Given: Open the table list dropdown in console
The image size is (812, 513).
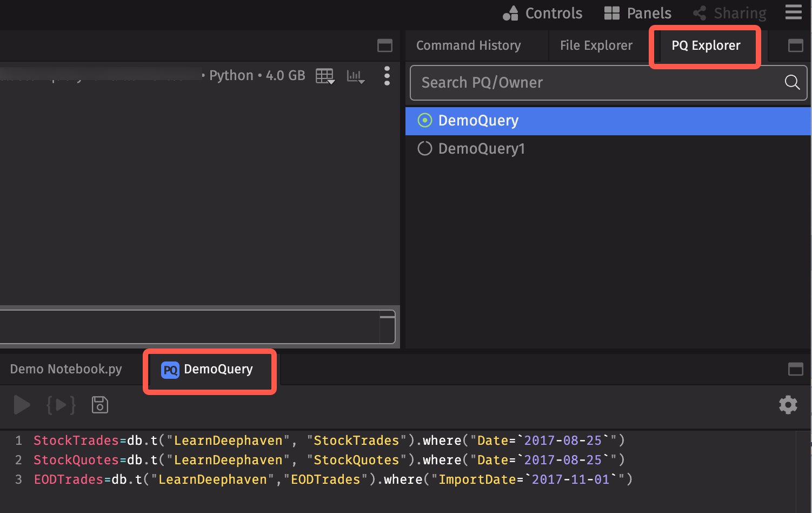Looking at the screenshot, I should (x=325, y=76).
